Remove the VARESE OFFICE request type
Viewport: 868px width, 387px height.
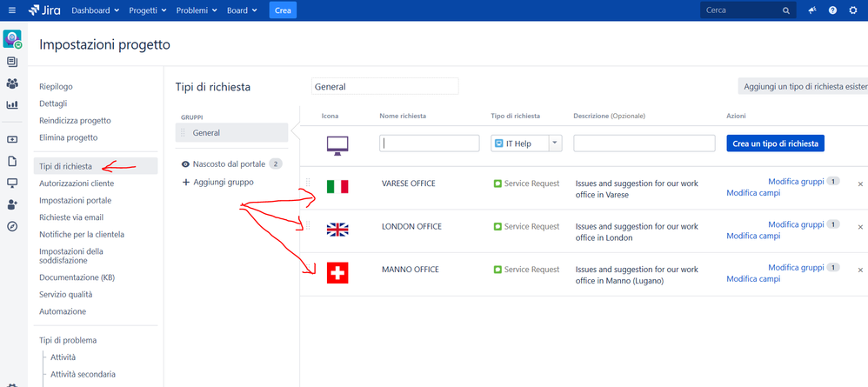tap(860, 183)
